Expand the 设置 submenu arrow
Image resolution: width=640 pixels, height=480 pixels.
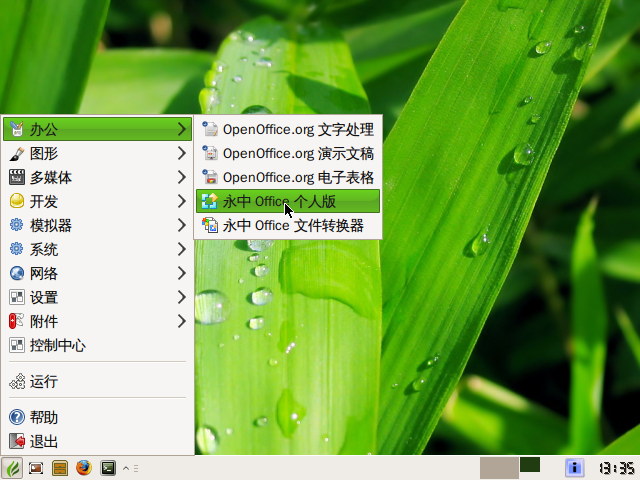coord(182,297)
